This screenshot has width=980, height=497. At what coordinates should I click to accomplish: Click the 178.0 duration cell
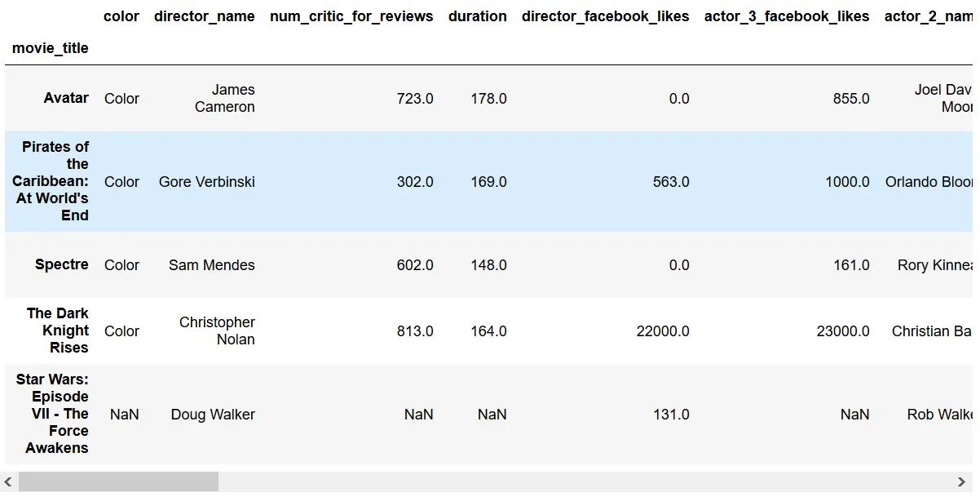[488, 99]
